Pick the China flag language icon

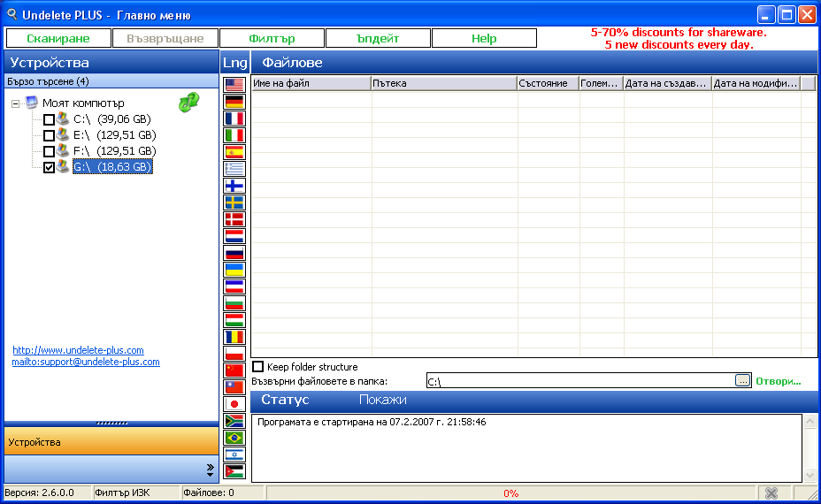coord(234,370)
